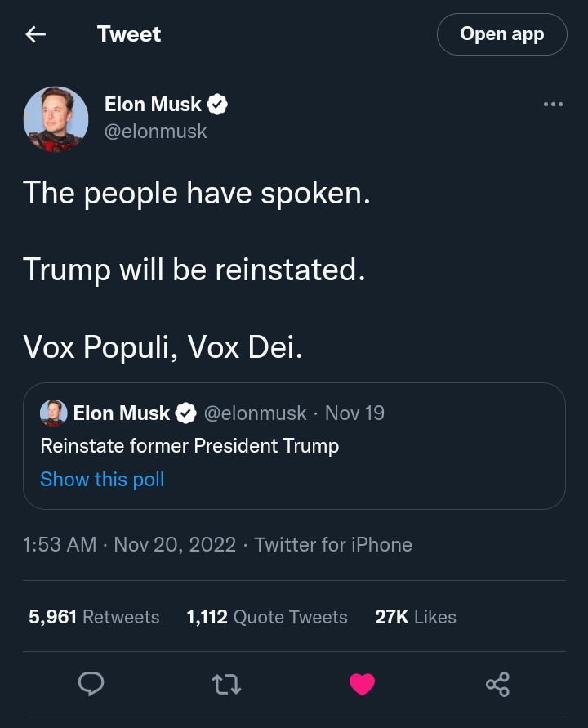Open the share icon
588x728 pixels.
tap(497, 684)
